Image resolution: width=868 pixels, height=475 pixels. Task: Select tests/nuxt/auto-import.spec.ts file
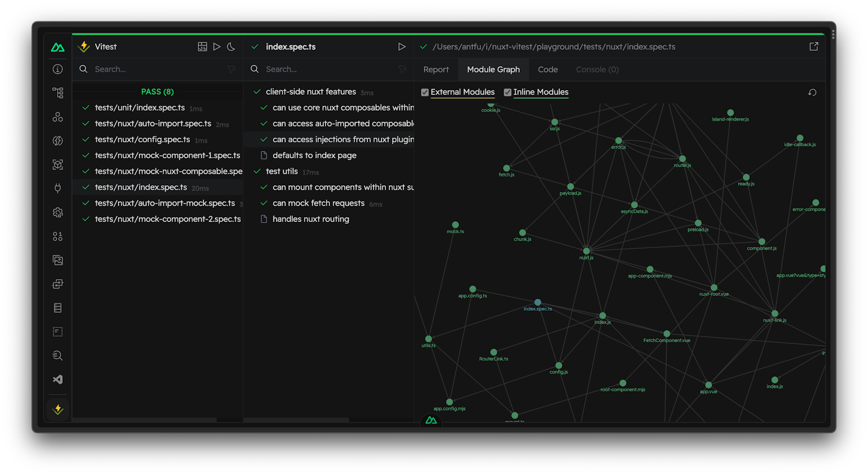coord(158,124)
